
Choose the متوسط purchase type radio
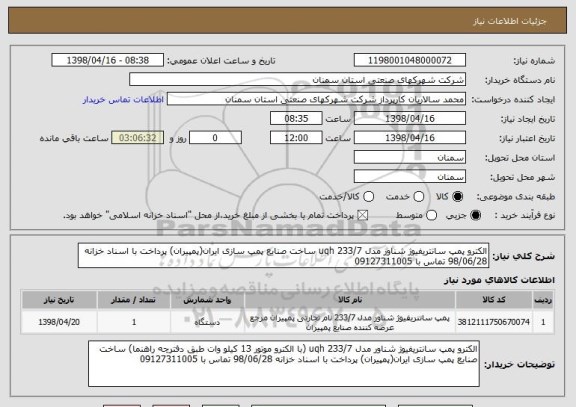coord(431,216)
